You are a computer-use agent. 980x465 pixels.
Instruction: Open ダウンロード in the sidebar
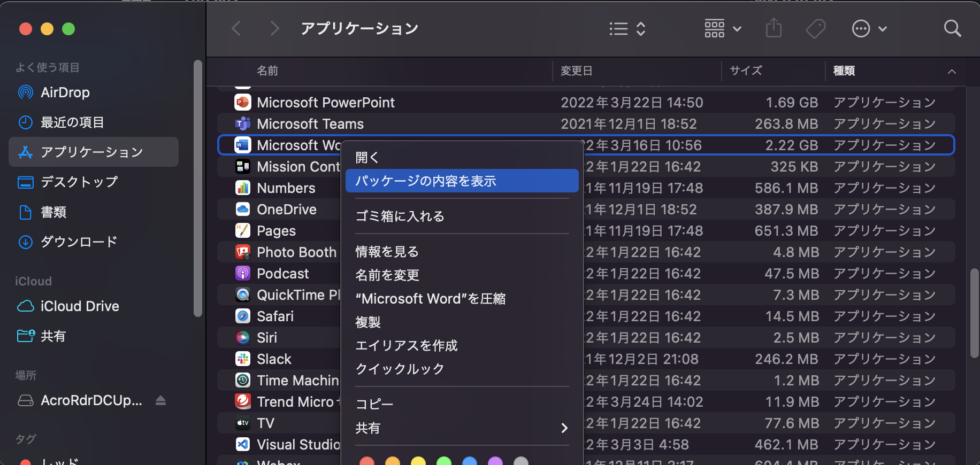tap(94, 242)
